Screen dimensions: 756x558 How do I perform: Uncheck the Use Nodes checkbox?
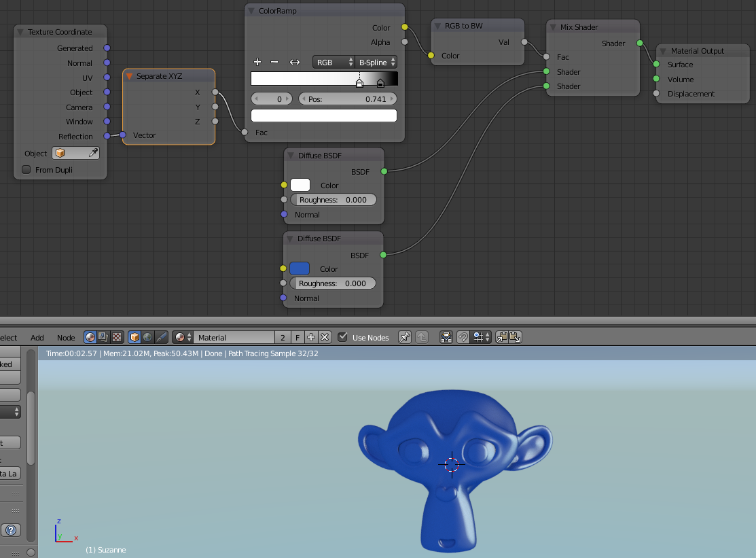tap(342, 337)
